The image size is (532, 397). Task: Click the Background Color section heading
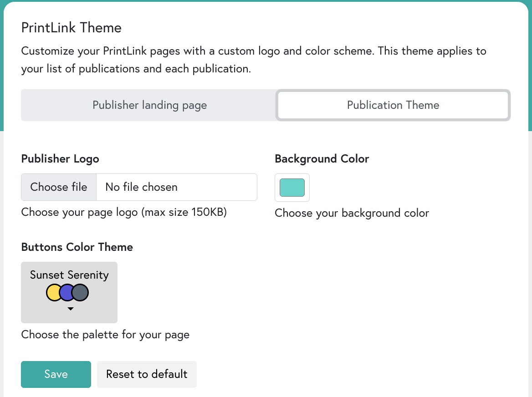[x=322, y=159]
